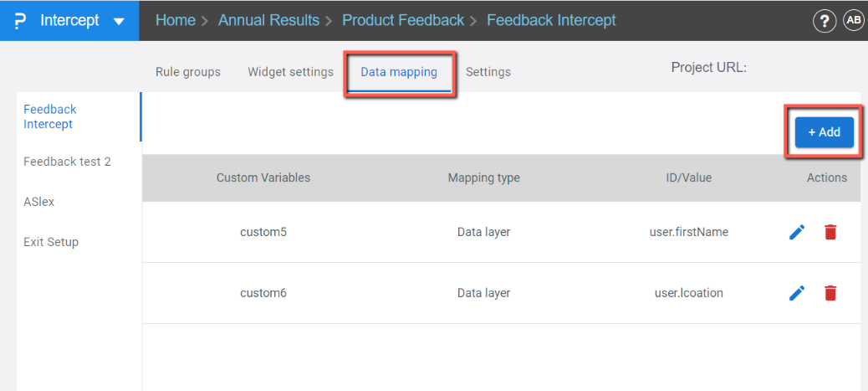Open Annual Results breadcrumb link
This screenshot has height=391, width=868.
tap(268, 20)
